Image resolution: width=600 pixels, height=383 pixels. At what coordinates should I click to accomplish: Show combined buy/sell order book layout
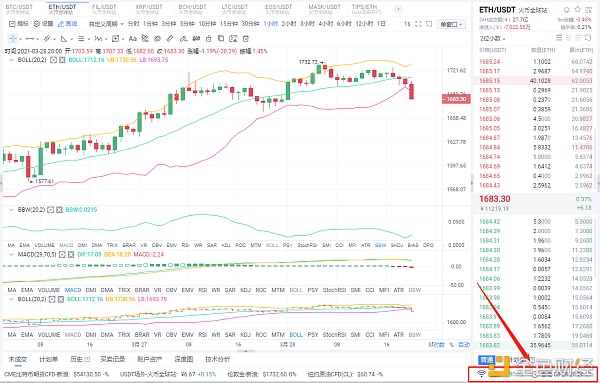[x=559, y=38]
